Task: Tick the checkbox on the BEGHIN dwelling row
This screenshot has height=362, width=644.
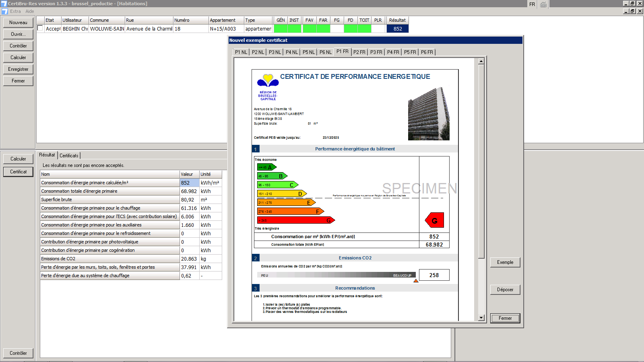Action: click(40, 28)
